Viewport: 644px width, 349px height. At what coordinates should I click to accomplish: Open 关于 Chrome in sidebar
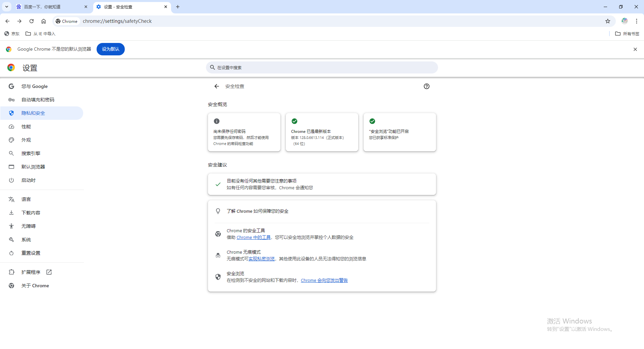pos(42,286)
